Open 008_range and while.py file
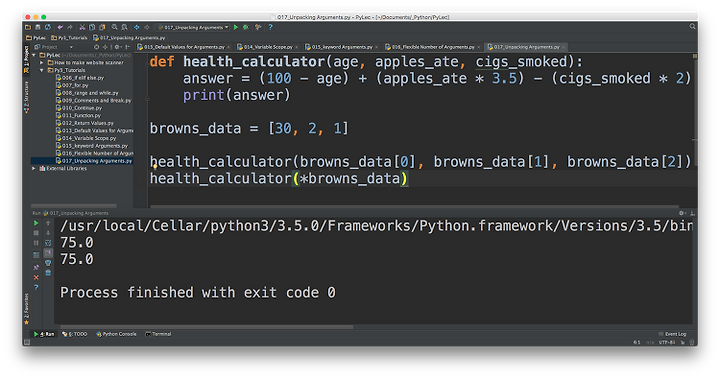720x378 pixels. pos(87,93)
